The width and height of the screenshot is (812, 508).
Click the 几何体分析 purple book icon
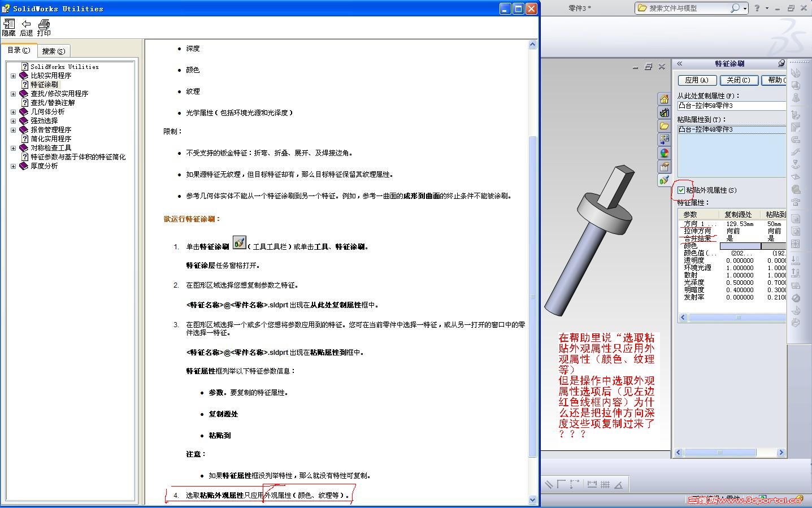point(24,112)
